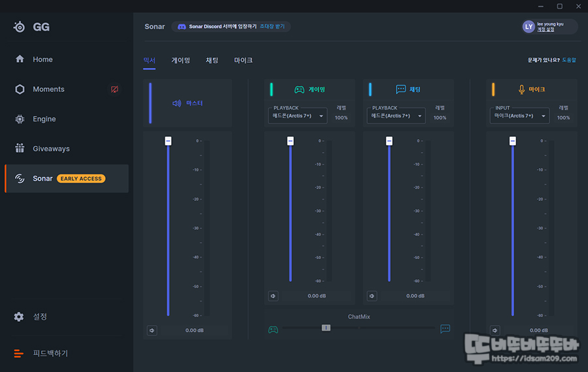Click the gaming controller icon in channel header

(x=299, y=89)
